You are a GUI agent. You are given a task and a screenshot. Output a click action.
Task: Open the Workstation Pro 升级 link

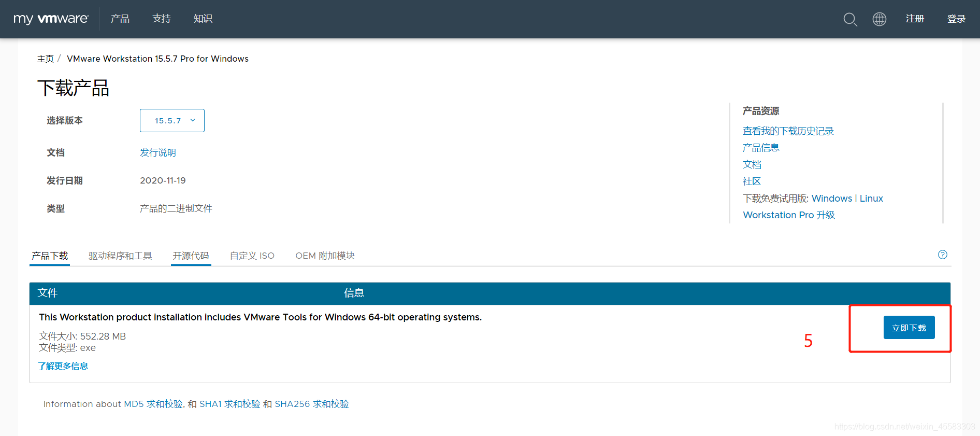789,215
